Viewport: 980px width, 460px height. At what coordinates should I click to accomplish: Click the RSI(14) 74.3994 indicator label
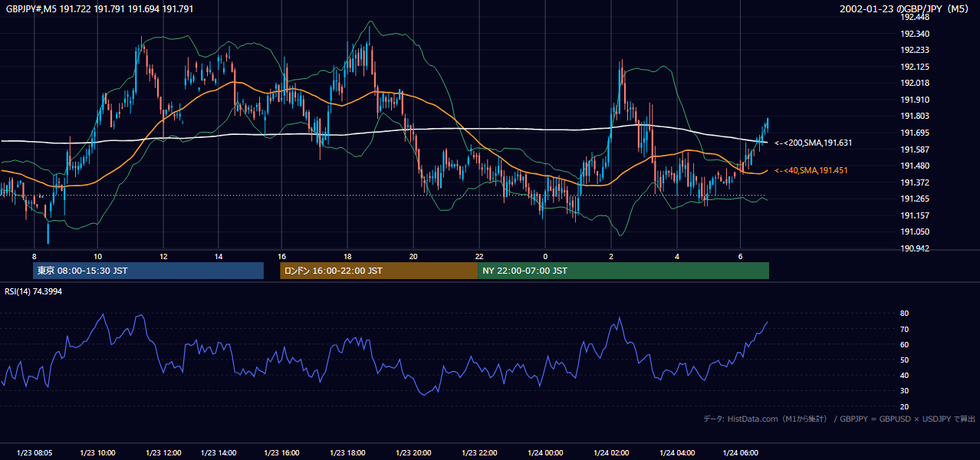pos(34,291)
